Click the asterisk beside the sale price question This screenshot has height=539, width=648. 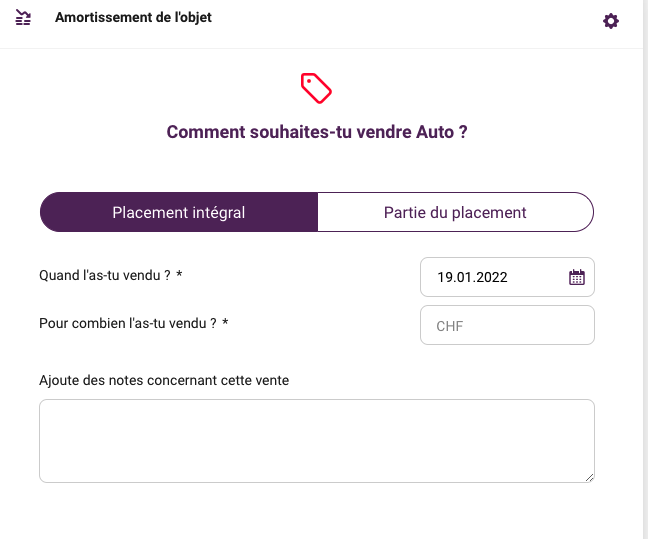(225, 322)
